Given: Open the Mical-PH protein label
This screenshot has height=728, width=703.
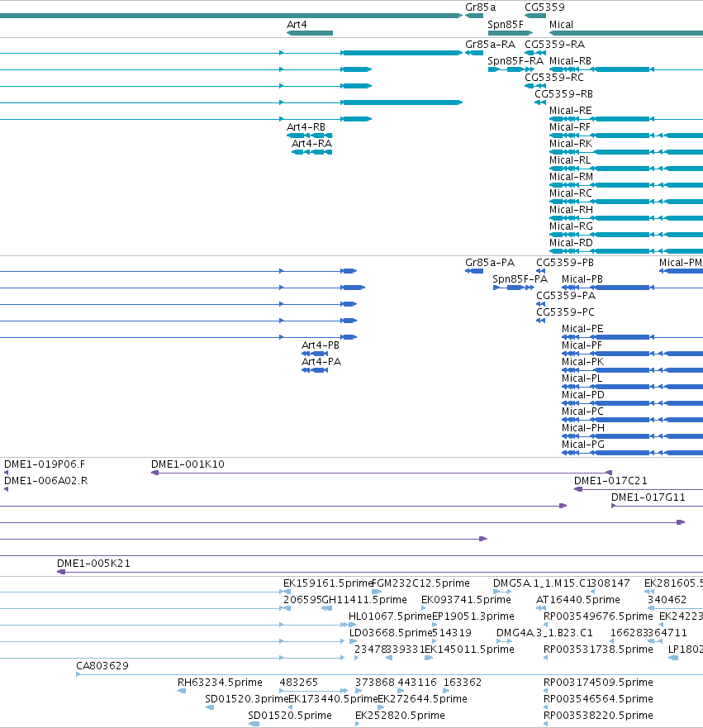Looking at the screenshot, I should point(583,427).
